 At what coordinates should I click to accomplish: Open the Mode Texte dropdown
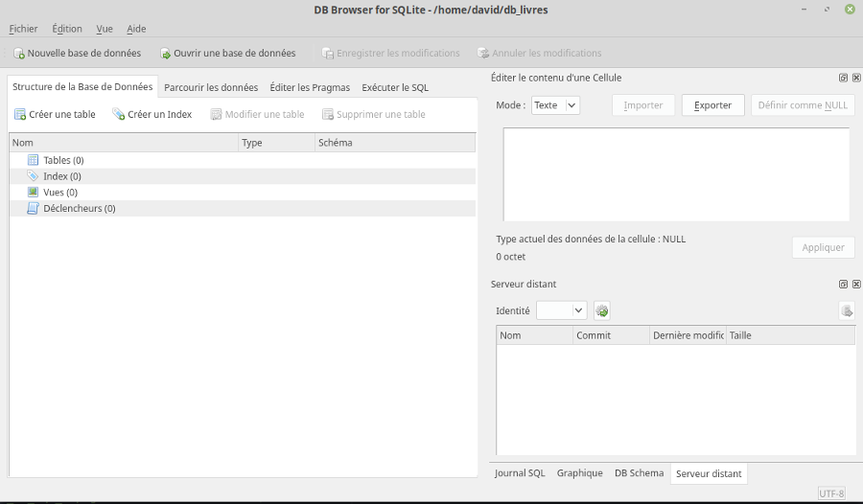tap(556, 105)
